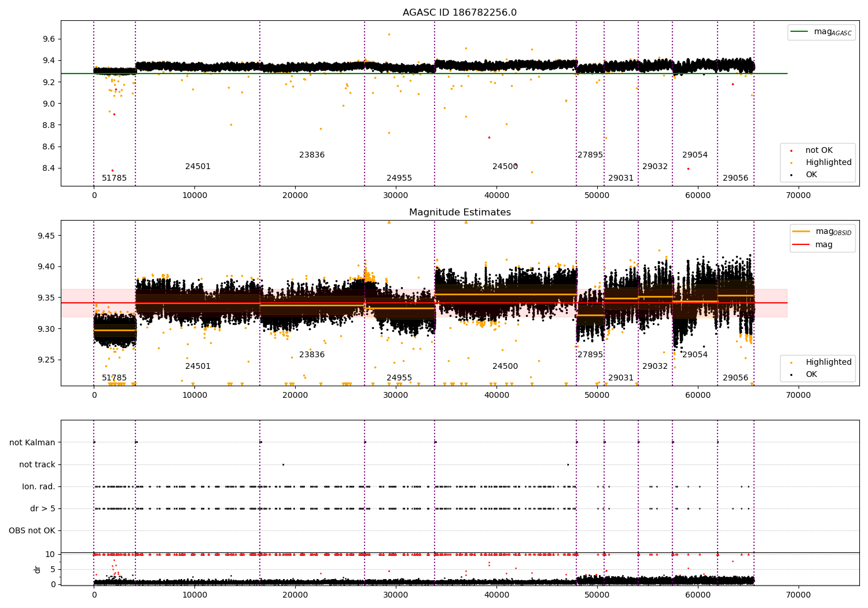This screenshot has height=608, width=868.
Task: Click OBSID label 29031 in top plot
Action: pyautogui.click(x=621, y=178)
